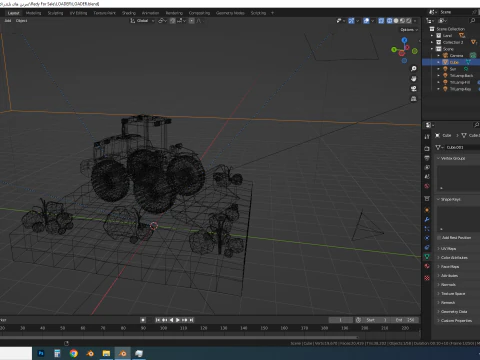
Task: Open the Object Data mesh tab
Action: coord(427,257)
